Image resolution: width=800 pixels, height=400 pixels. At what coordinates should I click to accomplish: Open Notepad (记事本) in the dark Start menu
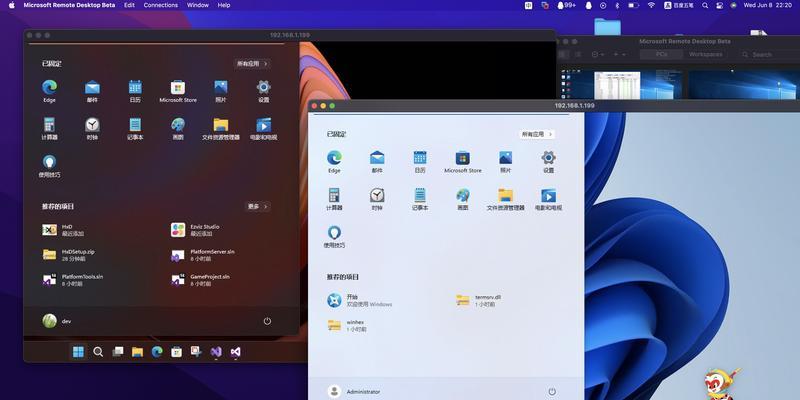135,129
